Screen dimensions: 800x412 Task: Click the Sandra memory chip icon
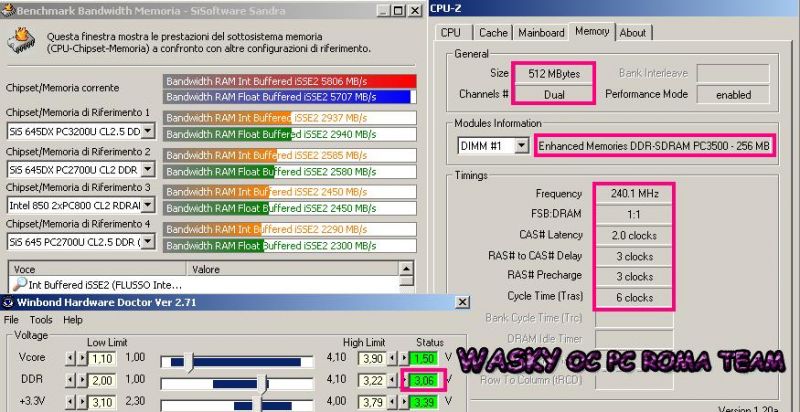click(x=21, y=41)
